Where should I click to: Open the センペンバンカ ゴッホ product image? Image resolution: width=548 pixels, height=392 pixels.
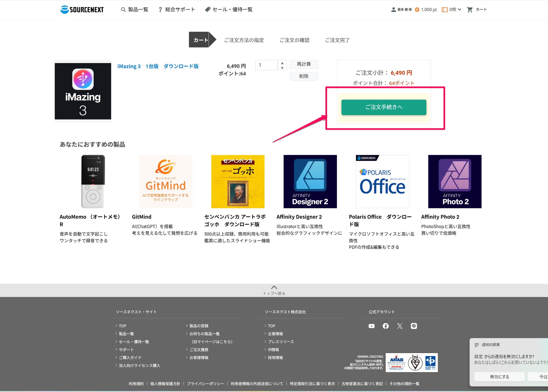pos(238,182)
